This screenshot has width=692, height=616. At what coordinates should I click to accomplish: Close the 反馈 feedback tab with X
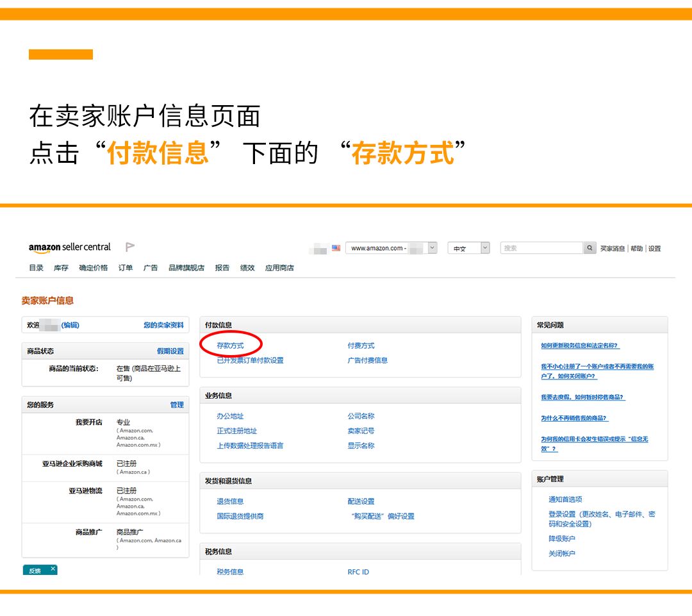[x=53, y=569]
